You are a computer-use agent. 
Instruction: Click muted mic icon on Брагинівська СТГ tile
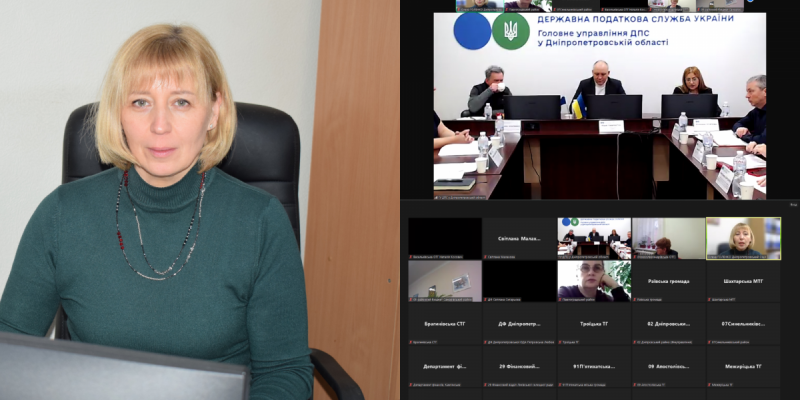coord(412,342)
